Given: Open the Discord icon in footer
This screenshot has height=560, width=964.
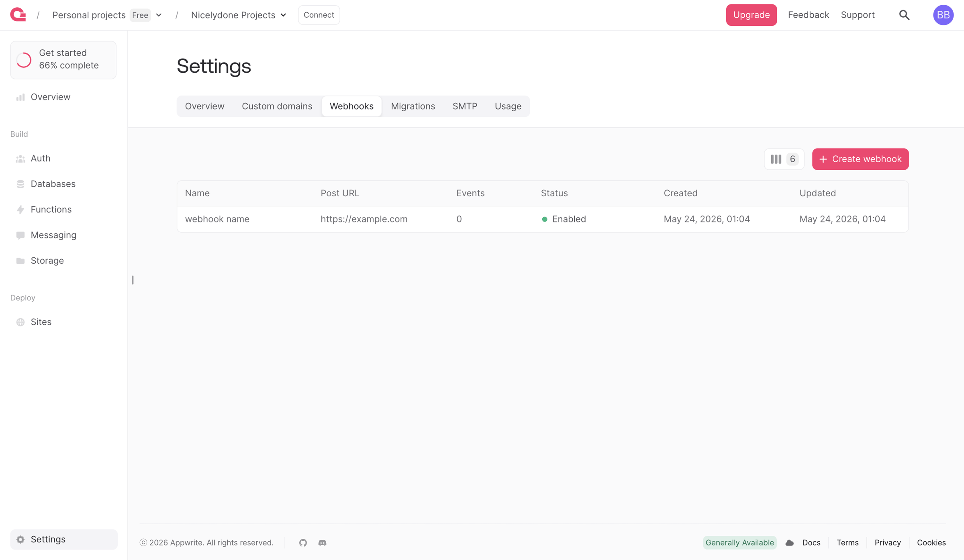Looking at the screenshot, I should [322, 542].
